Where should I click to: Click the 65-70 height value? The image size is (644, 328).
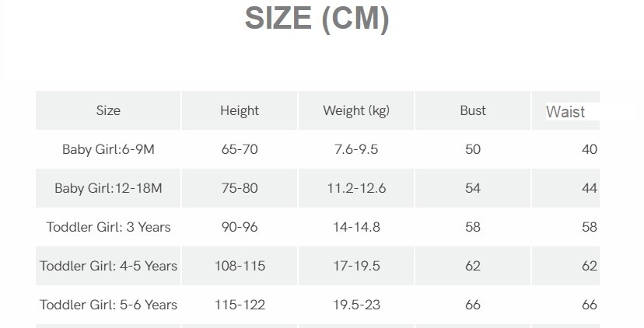coord(240,149)
